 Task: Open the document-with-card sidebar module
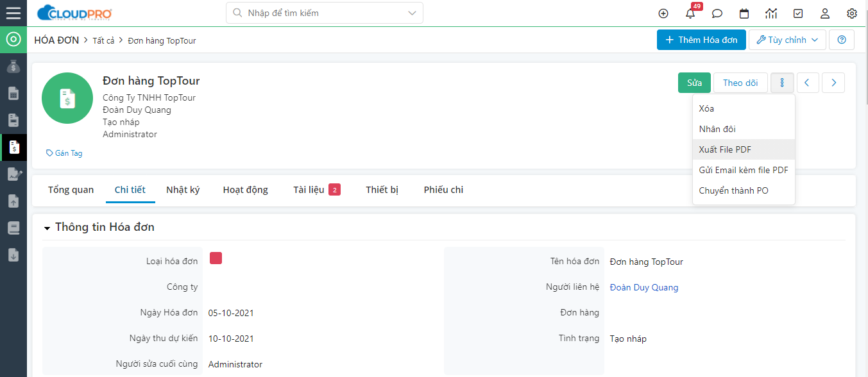[x=13, y=120]
